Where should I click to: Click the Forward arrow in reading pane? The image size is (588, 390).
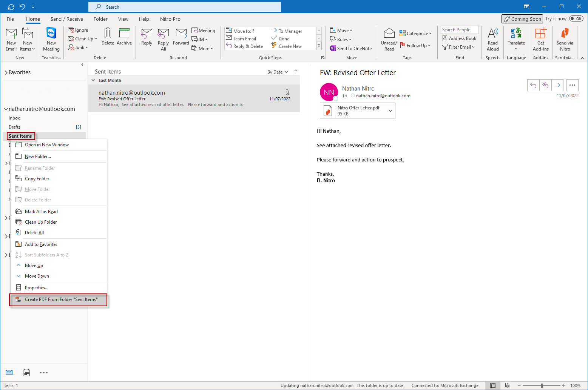(x=557, y=85)
